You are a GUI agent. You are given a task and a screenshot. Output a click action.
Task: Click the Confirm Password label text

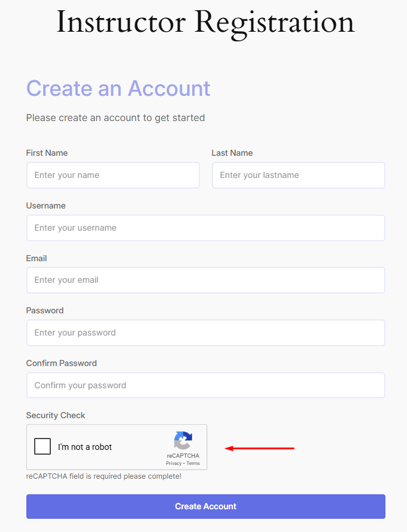tap(61, 363)
